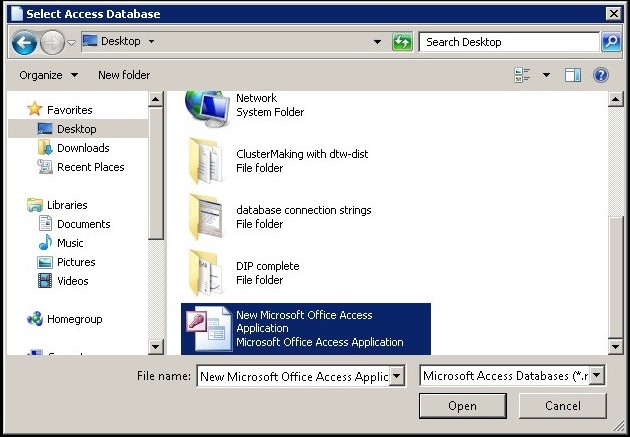The image size is (630, 437).
Task: Click the Search Desktop field
Action: [x=509, y=42]
